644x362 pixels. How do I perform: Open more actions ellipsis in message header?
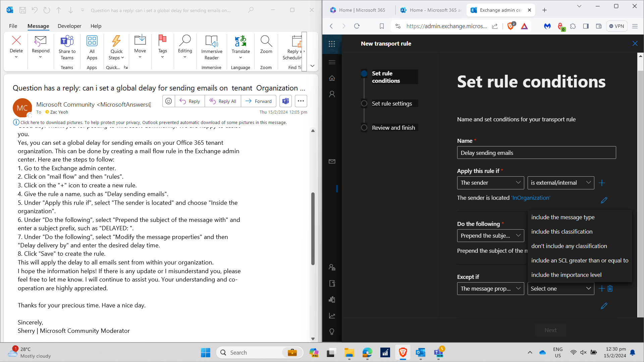[x=301, y=101]
